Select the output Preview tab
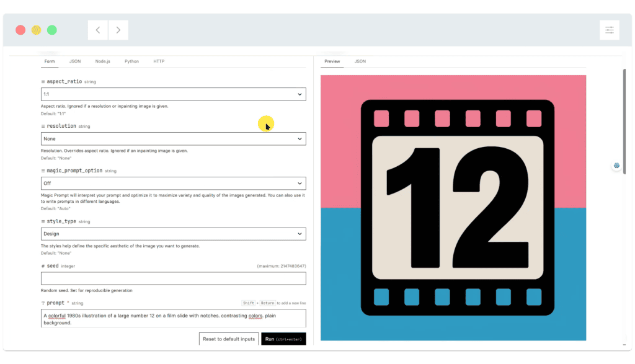635x364 pixels. [332, 61]
